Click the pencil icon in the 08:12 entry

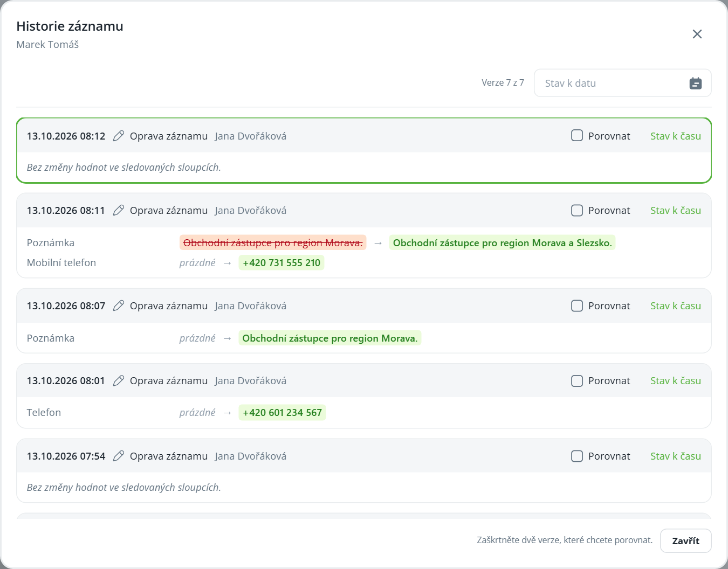[119, 136]
